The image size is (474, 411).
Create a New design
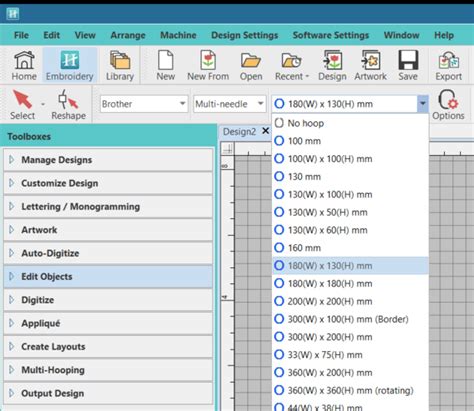166,65
